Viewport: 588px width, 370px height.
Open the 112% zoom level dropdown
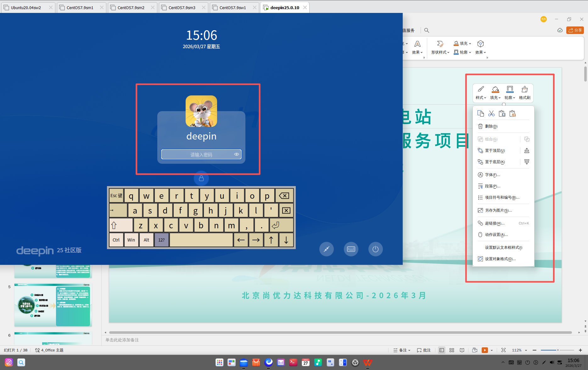(519, 350)
